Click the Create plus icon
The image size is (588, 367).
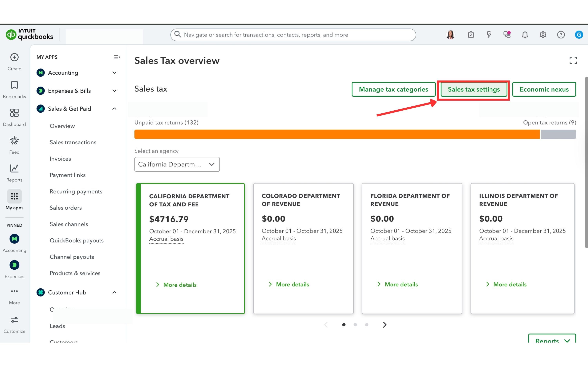point(14,57)
